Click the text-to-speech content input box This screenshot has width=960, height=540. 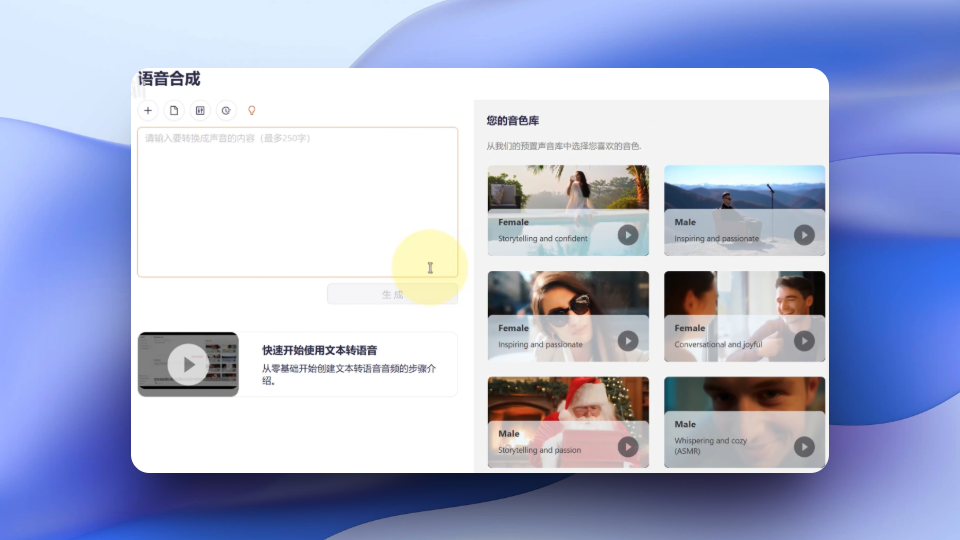(x=297, y=202)
